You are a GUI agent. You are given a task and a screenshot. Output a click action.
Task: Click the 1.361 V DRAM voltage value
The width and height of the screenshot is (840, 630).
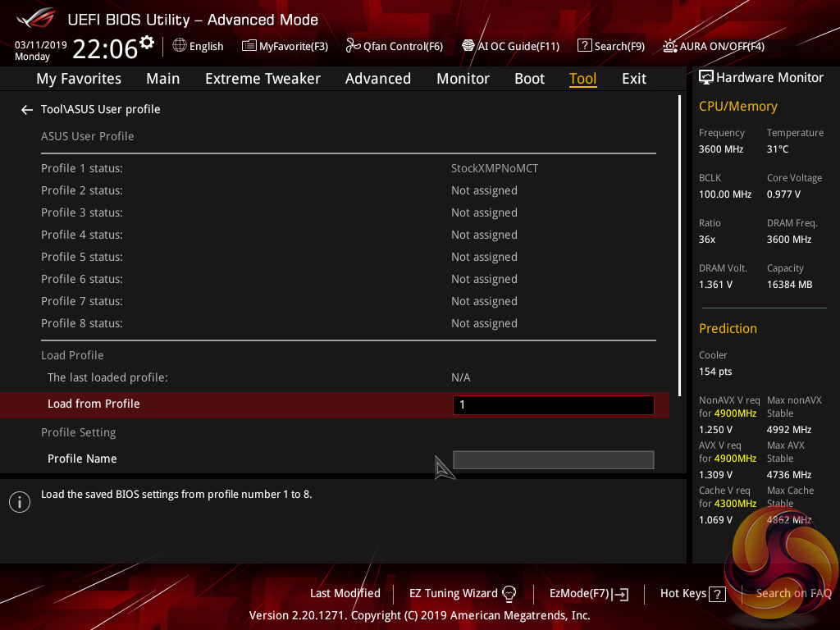[x=715, y=285]
